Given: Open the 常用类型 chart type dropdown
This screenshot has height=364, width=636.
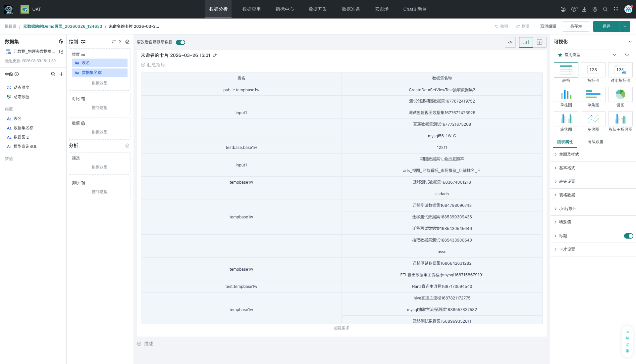Looking at the screenshot, I should coord(587,55).
